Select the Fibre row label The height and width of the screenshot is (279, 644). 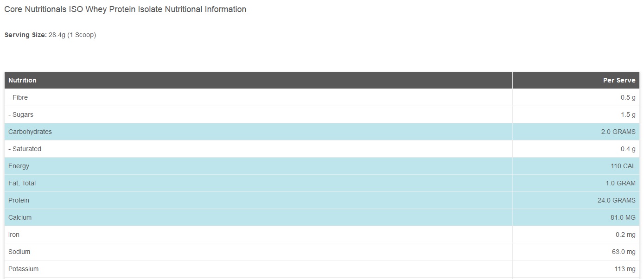tap(18, 97)
